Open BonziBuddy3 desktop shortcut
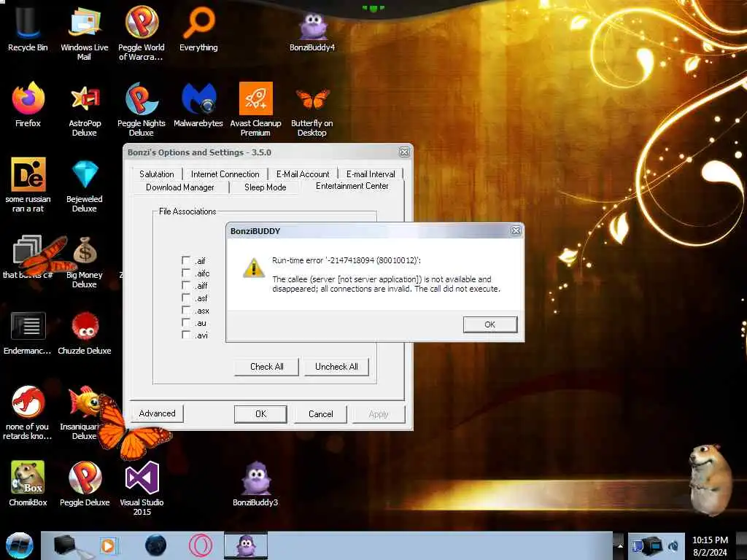747x560 pixels. (x=255, y=483)
